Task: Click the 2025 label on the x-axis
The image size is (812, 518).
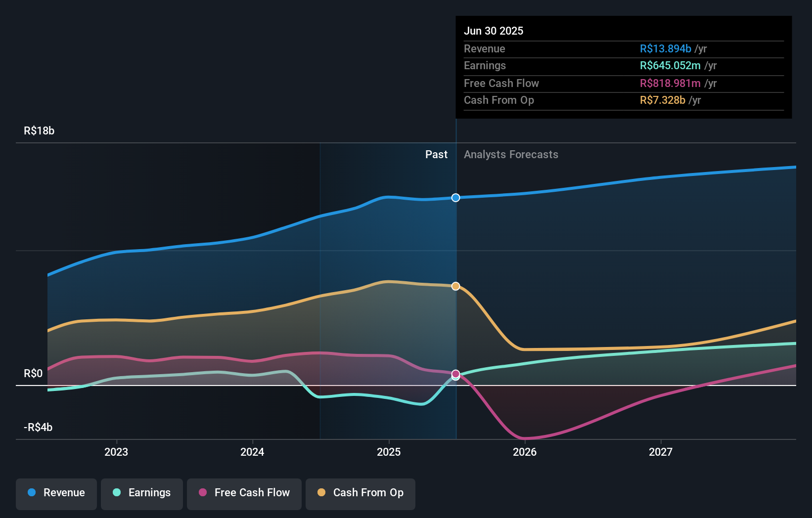Action: point(389,451)
